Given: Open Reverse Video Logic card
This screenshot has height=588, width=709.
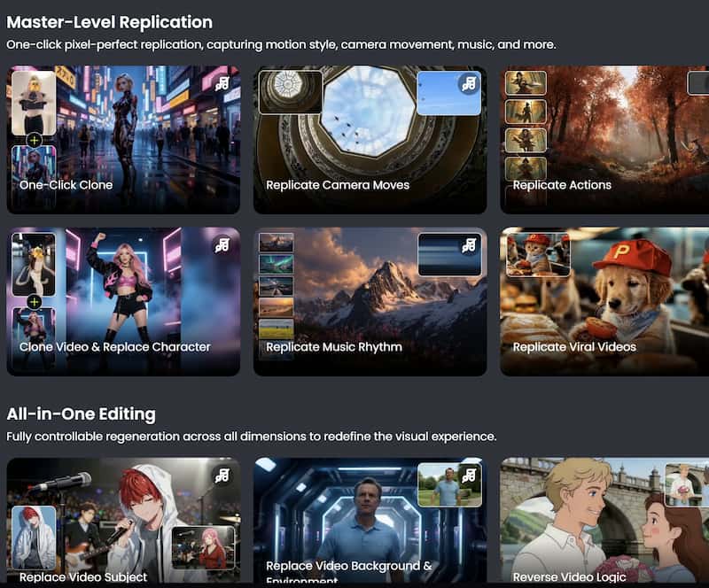Looking at the screenshot, I should tap(604, 520).
